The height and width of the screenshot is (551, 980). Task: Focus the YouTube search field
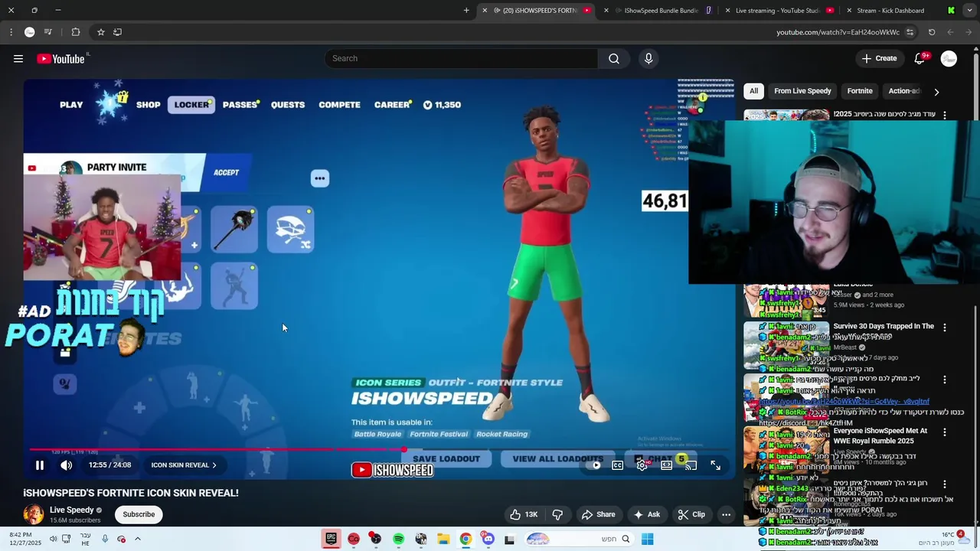(x=462, y=59)
